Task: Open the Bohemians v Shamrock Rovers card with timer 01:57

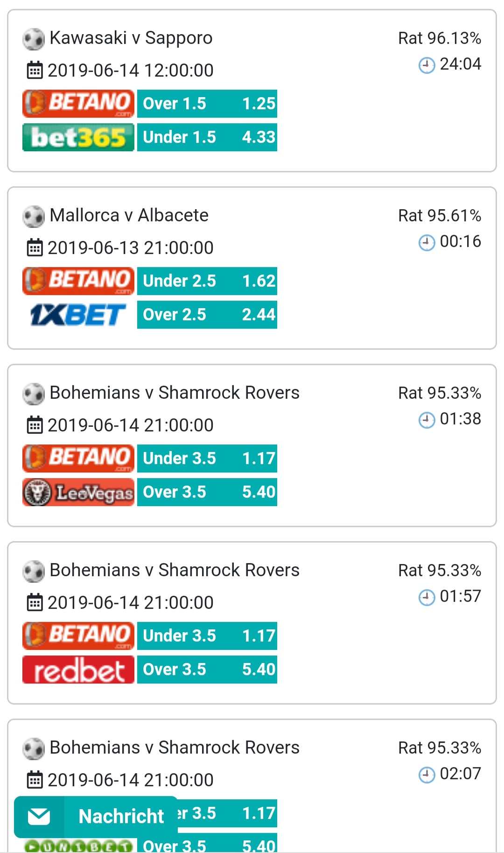Action: pos(252,623)
